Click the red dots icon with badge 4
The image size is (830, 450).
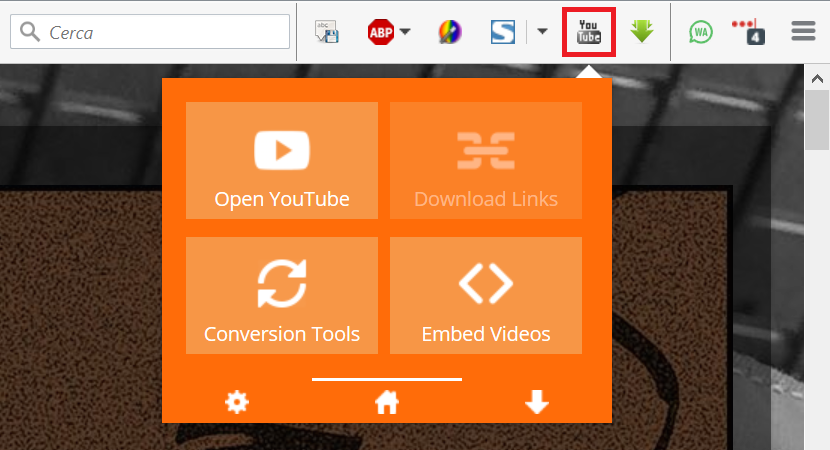pyautogui.click(x=748, y=32)
